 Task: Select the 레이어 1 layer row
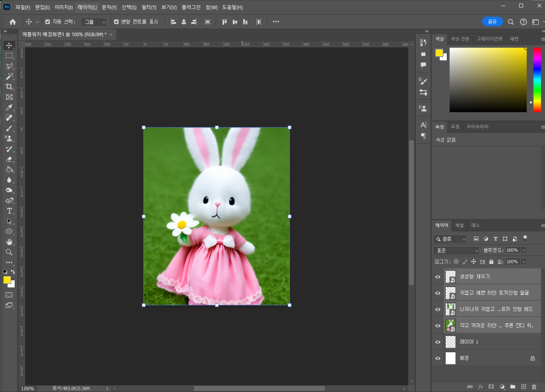[485, 342]
